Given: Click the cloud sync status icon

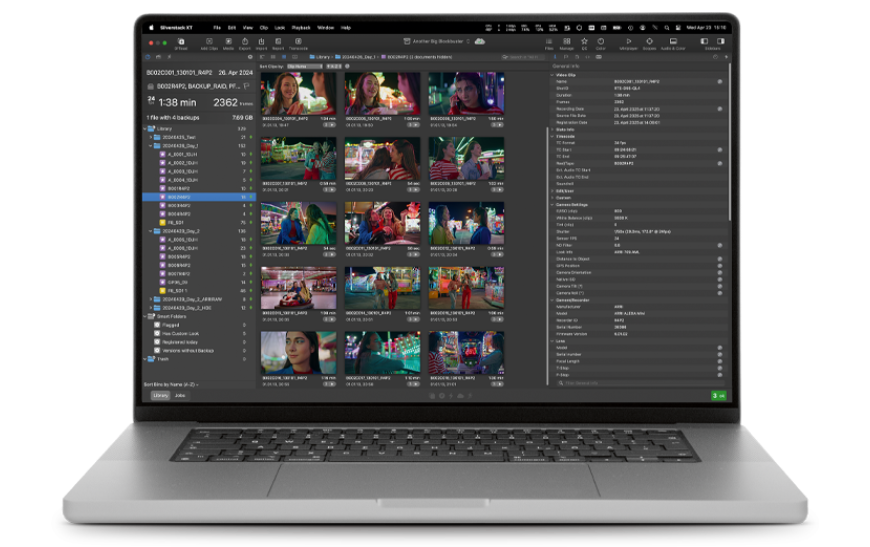Looking at the screenshot, I should click(480, 41).
